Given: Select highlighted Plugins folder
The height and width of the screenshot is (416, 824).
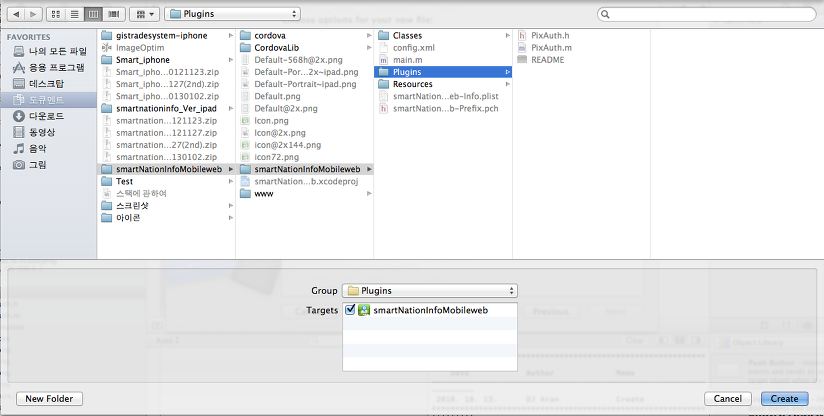Looking at the screenshot, I should pos(443,72).
